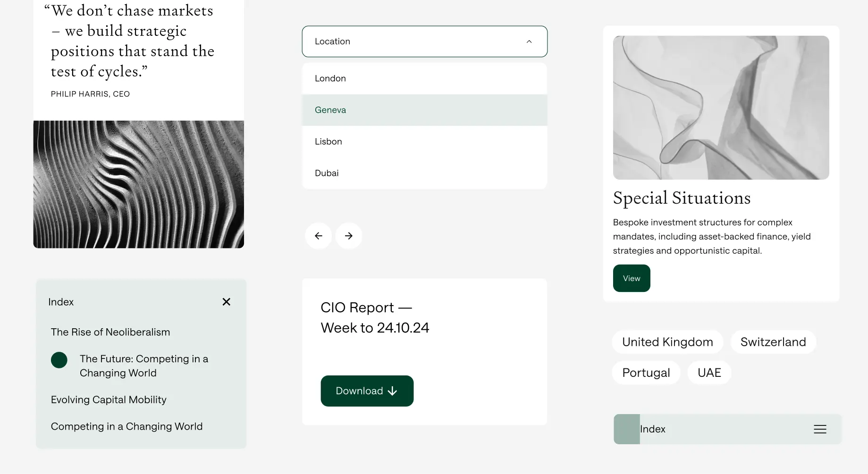Viewport: 868px width, 474px height.
Task: Click the green progress block on Index bar
Action: (x=626, y=429)
